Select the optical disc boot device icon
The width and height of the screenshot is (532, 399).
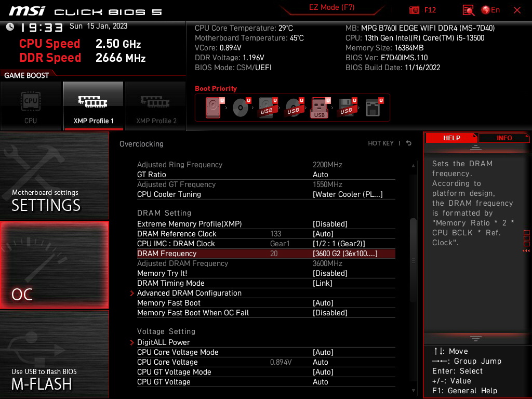tap(241, 108)
